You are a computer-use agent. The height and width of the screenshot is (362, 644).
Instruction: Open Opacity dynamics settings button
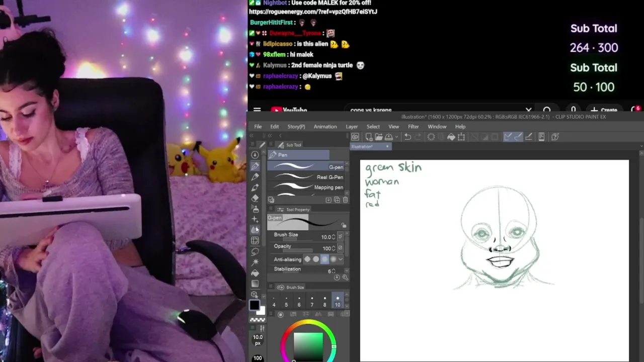[x=340, y=247]
